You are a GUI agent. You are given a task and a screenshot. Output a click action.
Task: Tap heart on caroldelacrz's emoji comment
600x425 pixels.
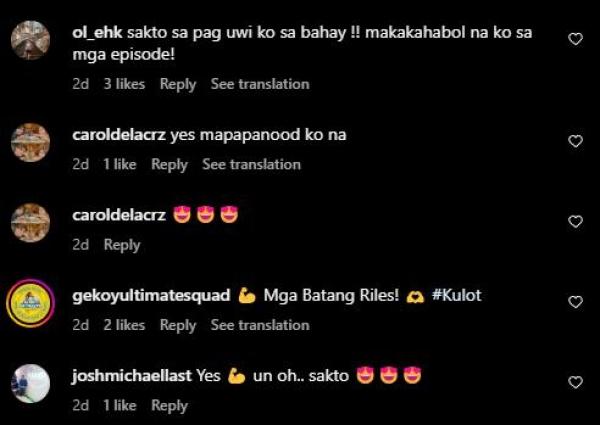point(575,221)
